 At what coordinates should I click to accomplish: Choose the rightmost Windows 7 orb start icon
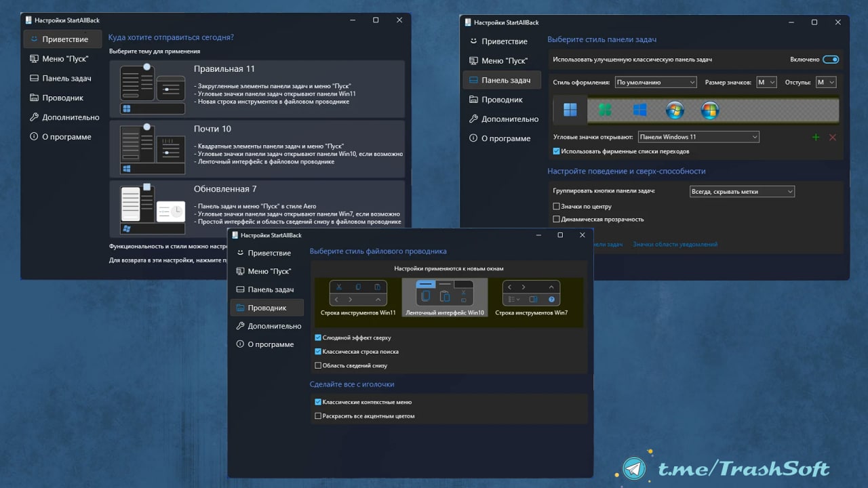pos(709,110)
